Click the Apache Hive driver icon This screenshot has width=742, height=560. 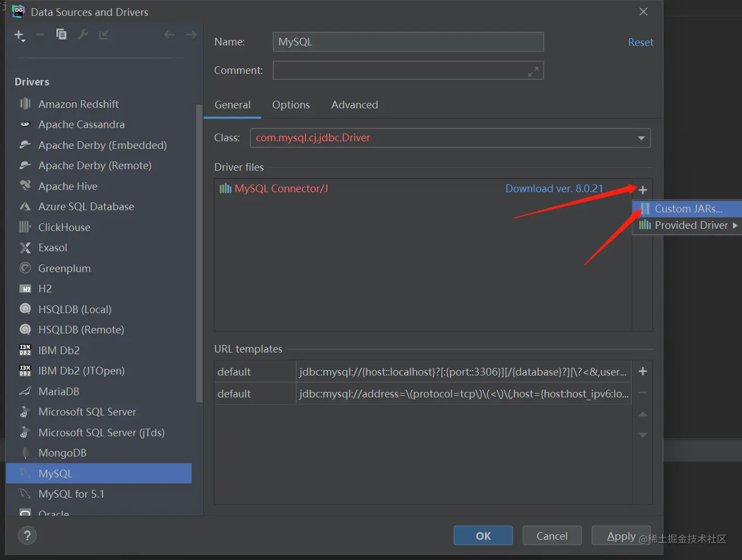(x=25, y=186)
